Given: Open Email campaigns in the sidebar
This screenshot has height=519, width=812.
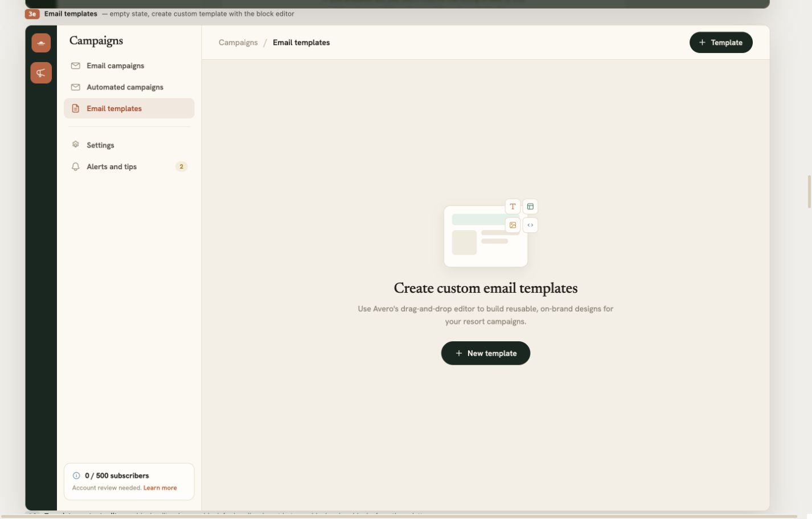Looking at the screenshot, I should (x=129, y=66).
